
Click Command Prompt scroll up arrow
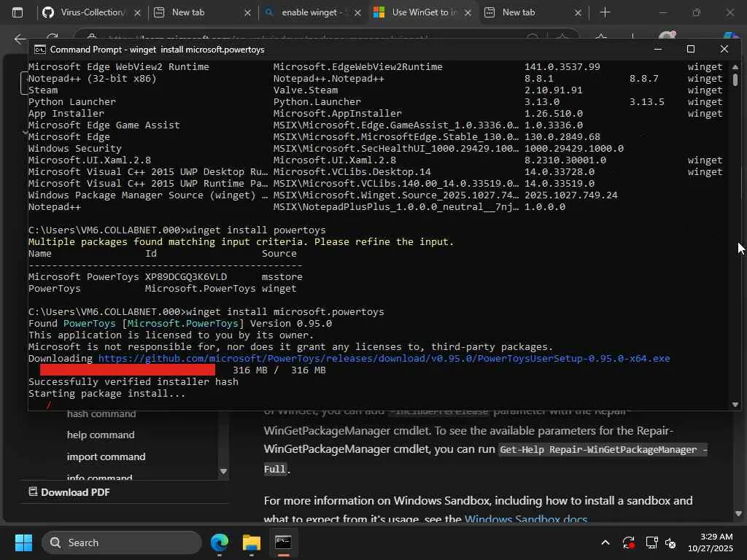point(735,66)
